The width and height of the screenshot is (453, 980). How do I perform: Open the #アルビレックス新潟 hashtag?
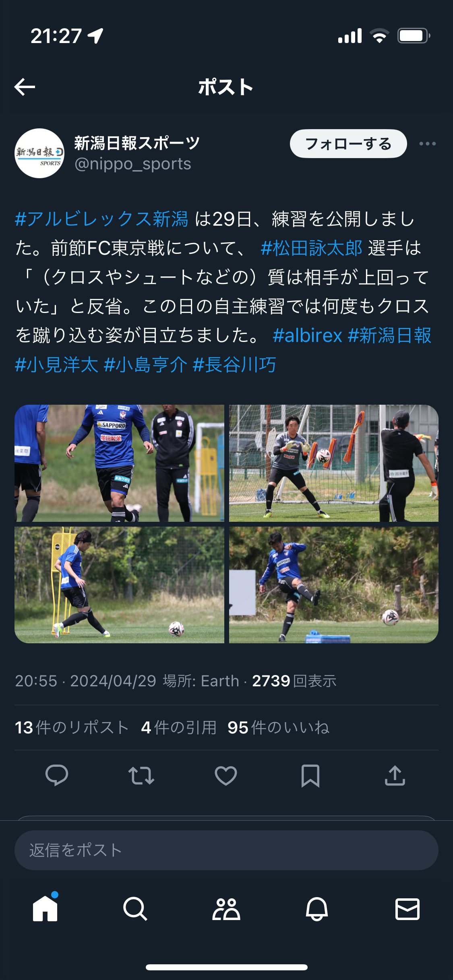(101, 219)
